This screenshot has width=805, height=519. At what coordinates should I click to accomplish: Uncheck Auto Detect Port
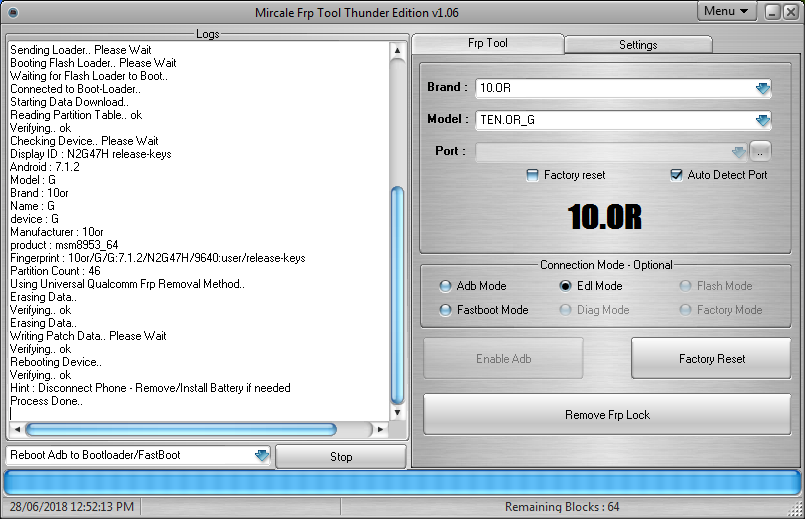coord(676,175)
